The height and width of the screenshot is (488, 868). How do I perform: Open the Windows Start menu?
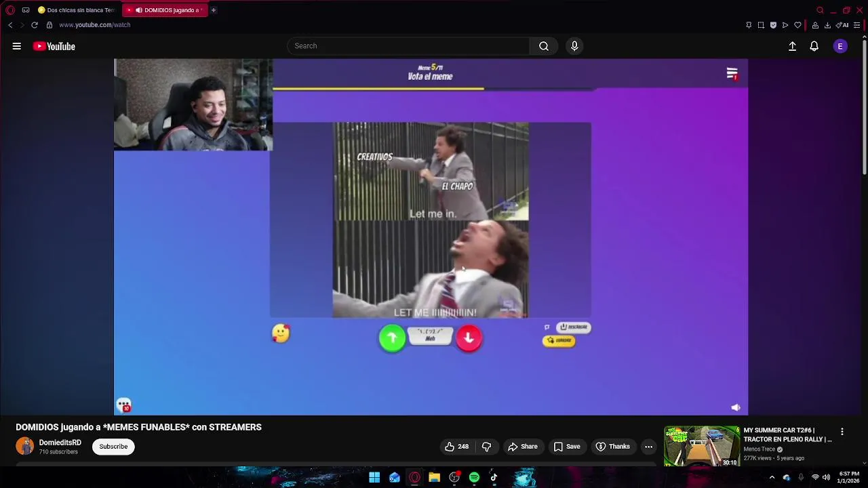(374, 478)
